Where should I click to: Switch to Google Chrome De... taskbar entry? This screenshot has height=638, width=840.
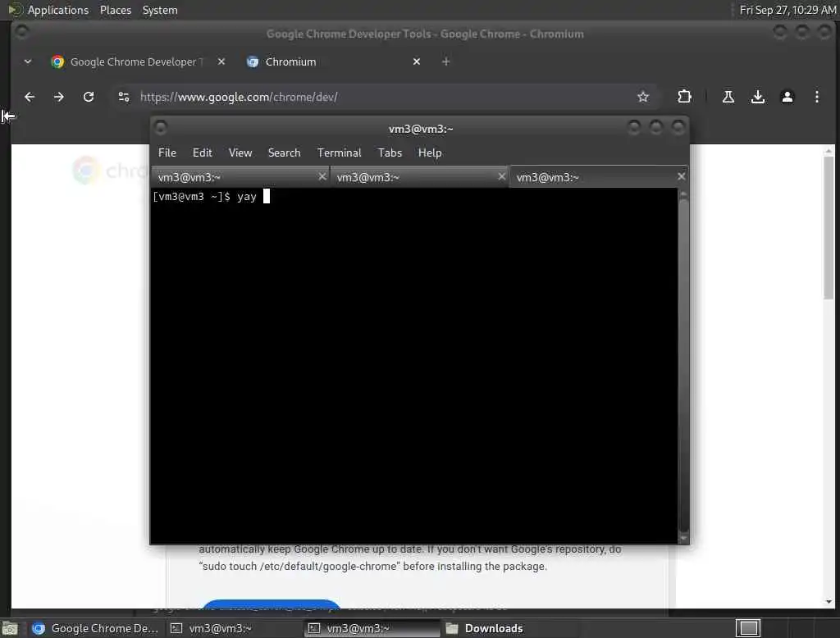pyautogui.click(x=95, y=628)
